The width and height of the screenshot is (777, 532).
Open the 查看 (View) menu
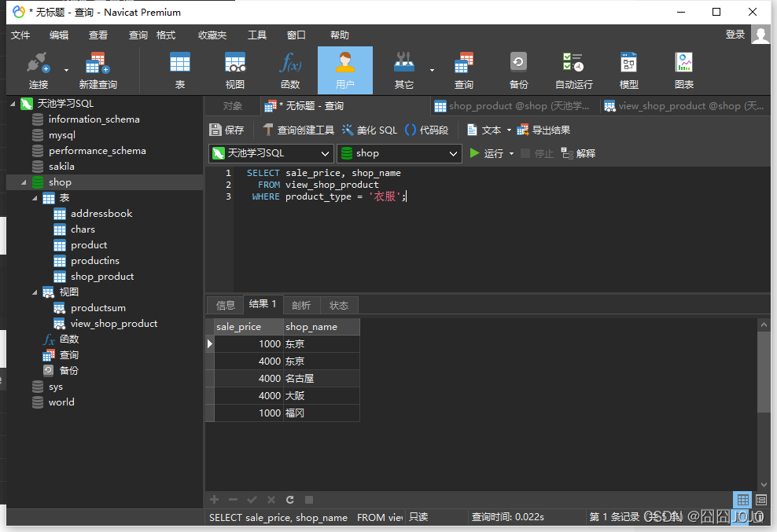(98, 35)
